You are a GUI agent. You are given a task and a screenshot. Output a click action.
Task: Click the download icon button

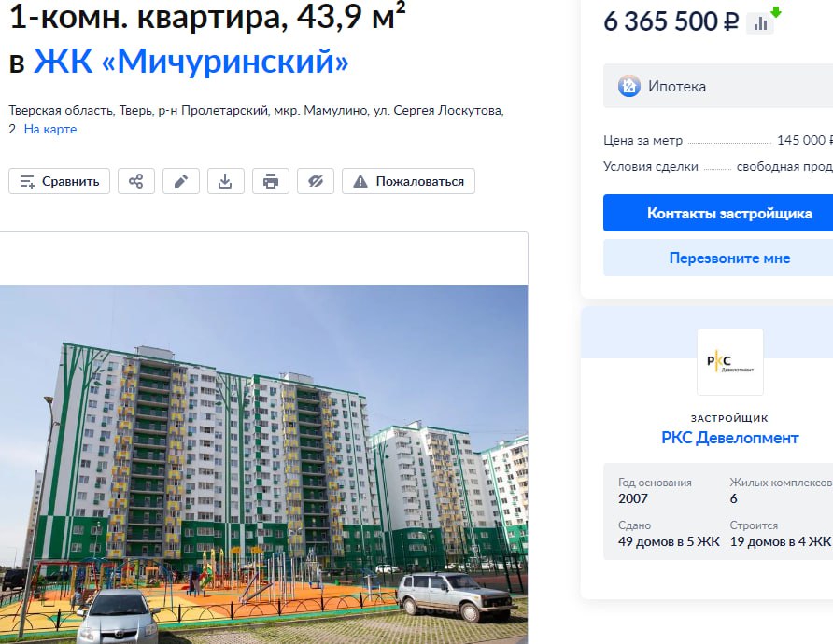(226, 181)
